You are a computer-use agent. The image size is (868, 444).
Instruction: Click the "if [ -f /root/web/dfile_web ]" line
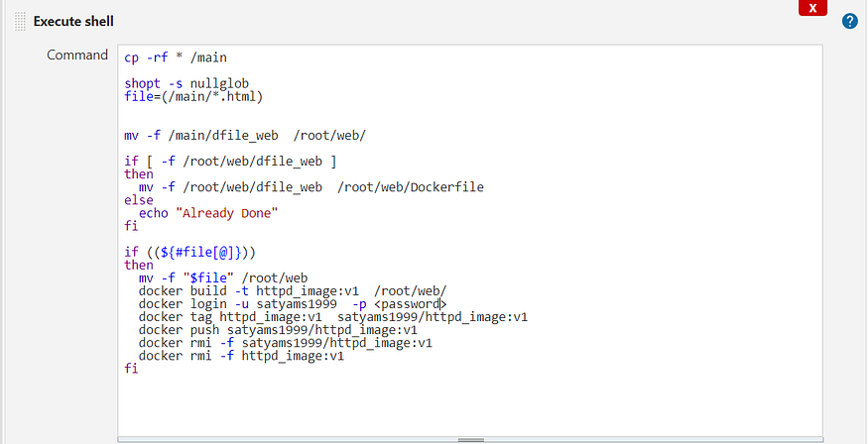click(230, 162)
